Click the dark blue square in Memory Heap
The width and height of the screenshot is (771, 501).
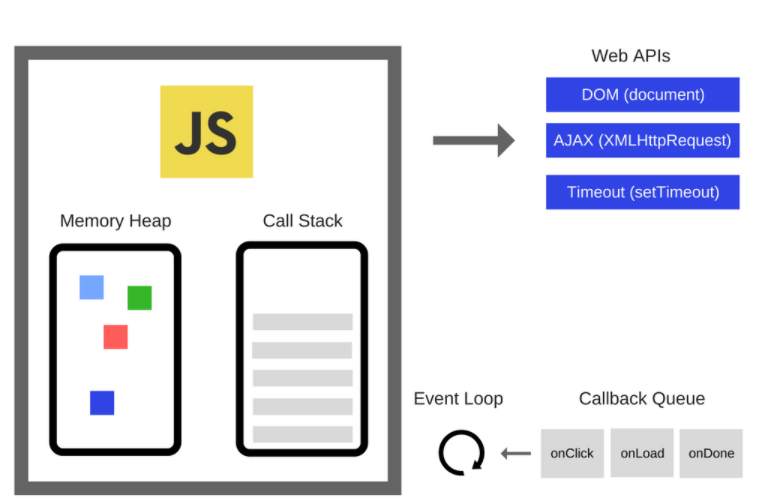pos(102,403)
